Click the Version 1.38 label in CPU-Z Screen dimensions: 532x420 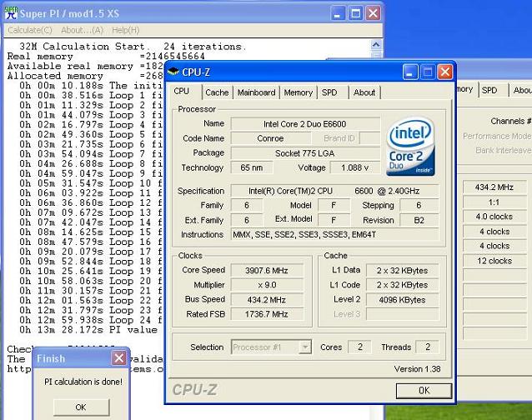point(417,369)
